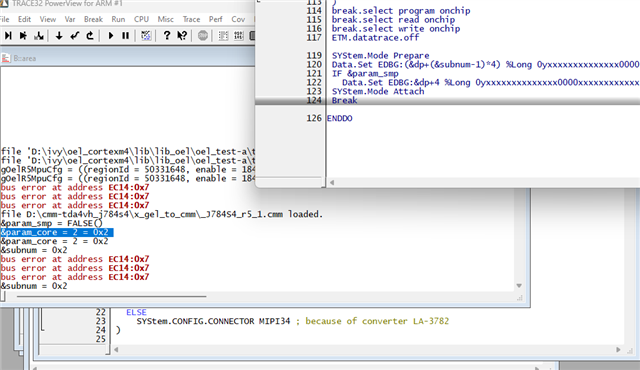Click script line 124 'Break'
Viewport: 640px width, 370px height.
(x=344, y=100)
